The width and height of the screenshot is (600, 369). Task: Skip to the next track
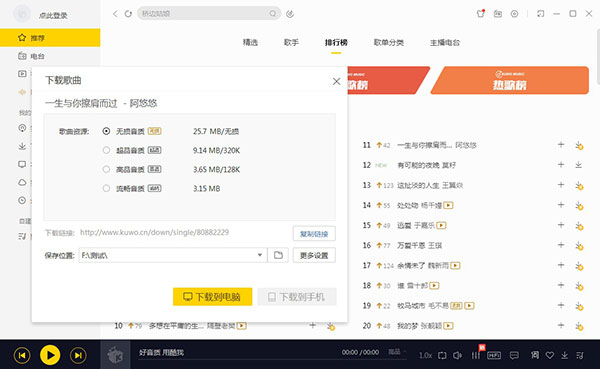[x=78, y=356]
